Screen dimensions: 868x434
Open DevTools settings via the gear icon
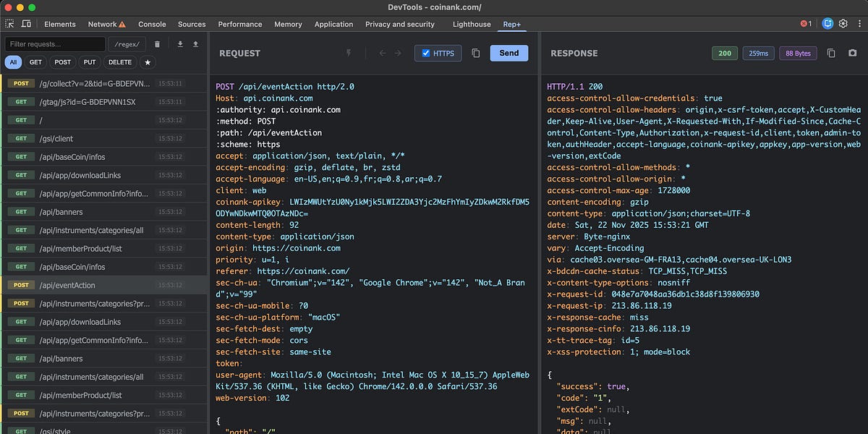tap(843, 24)
